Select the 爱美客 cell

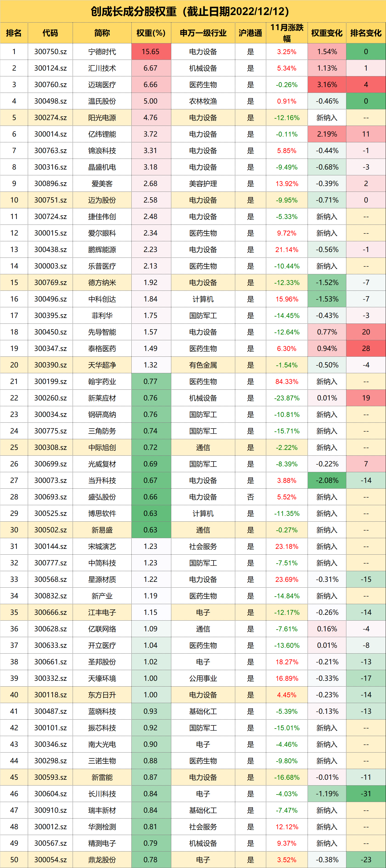point(102,184)
